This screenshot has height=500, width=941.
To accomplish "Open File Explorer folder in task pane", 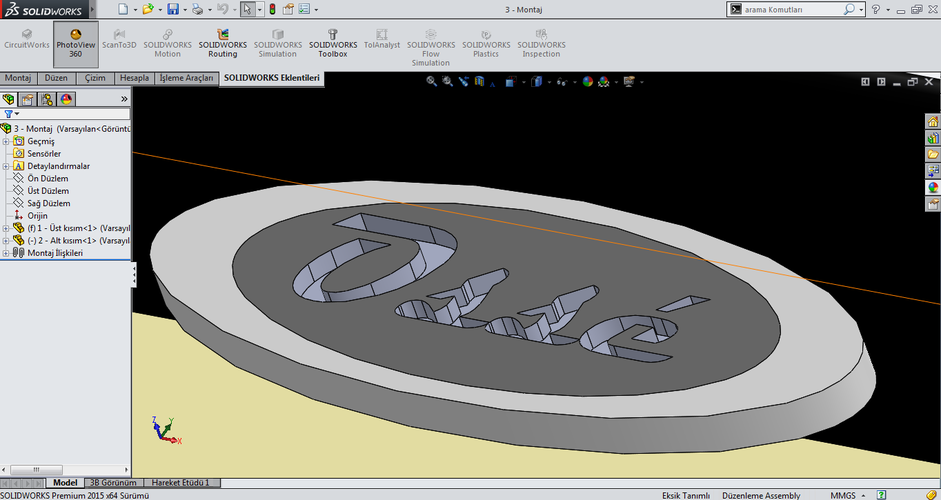I will pyautogui.click(x=933, y=154).
